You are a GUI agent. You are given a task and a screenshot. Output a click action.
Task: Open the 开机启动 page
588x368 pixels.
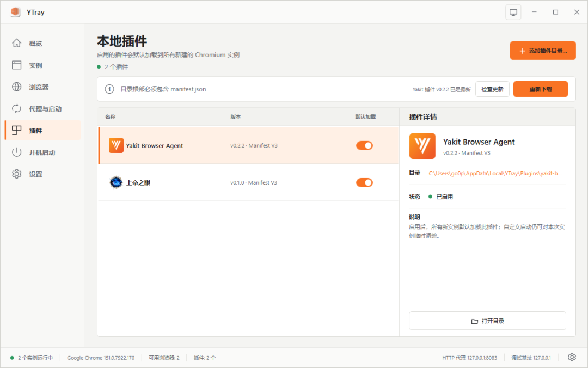[43, 152]
